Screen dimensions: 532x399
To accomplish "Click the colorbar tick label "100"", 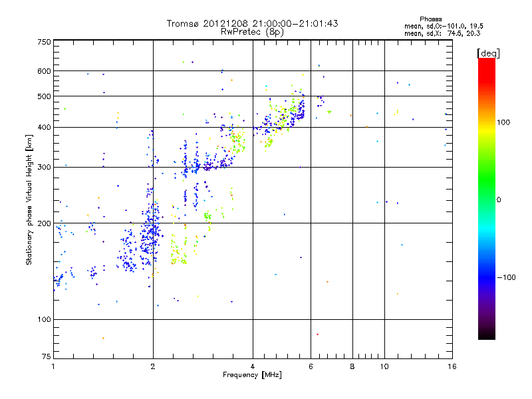I will click(x=503, y=122).
